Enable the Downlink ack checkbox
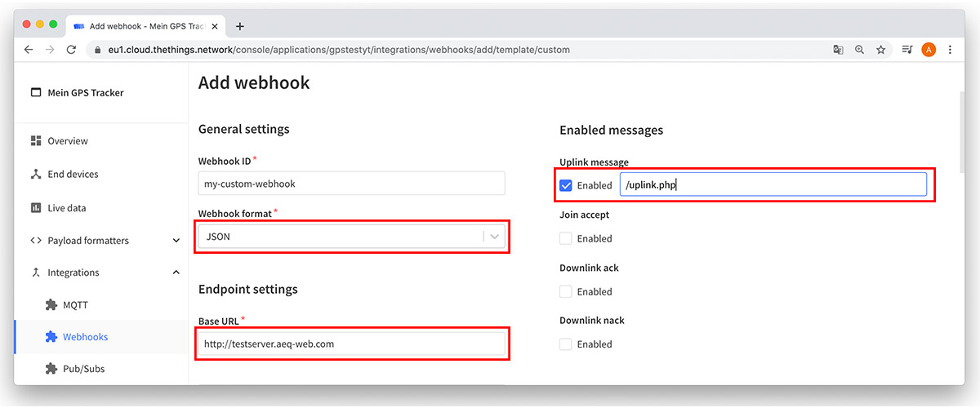Viewport: 980px width, 408px height. (566, 291)
